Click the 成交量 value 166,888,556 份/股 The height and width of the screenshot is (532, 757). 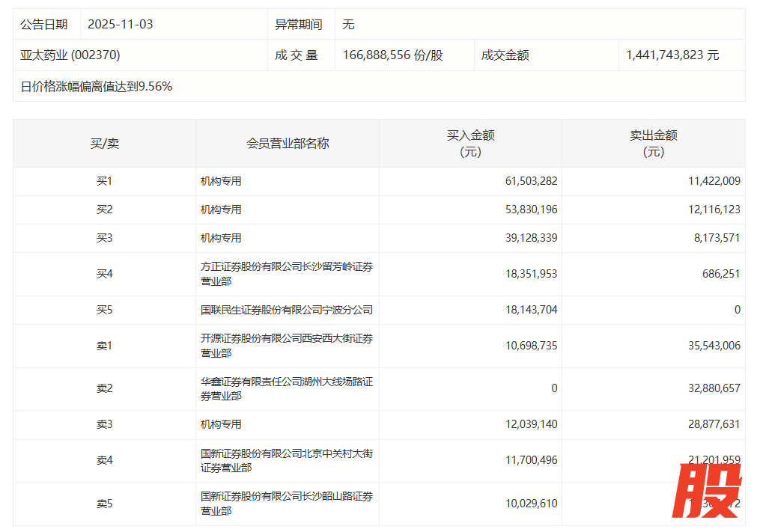pyautogui.click(x=392, y=55)
